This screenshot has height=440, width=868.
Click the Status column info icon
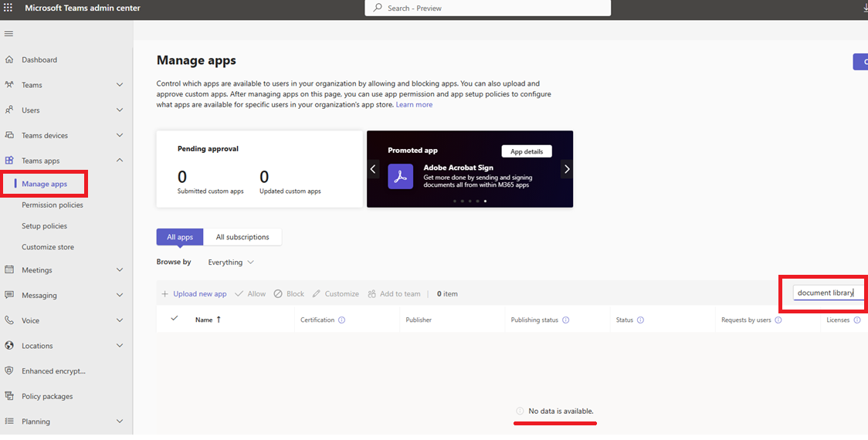(640, 320)
